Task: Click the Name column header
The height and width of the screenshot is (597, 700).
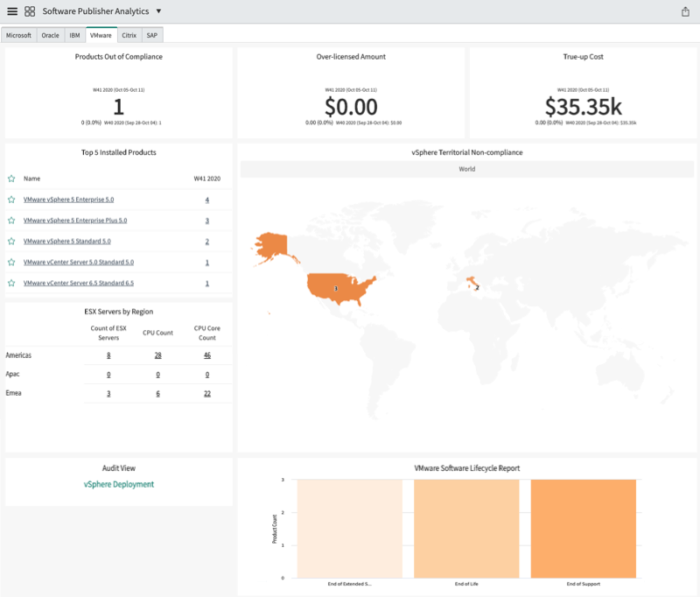Action: pos(31,179)
